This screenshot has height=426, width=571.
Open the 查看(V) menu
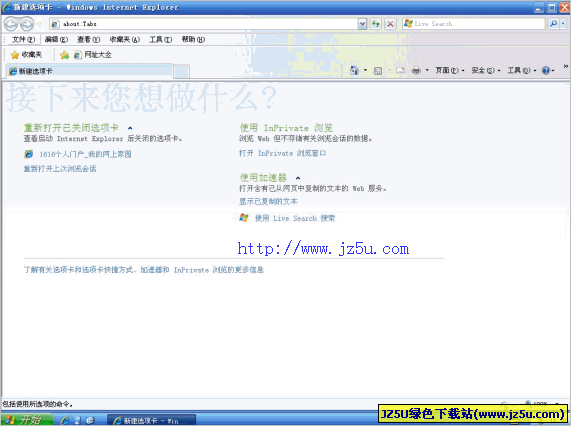click(88, 39)
